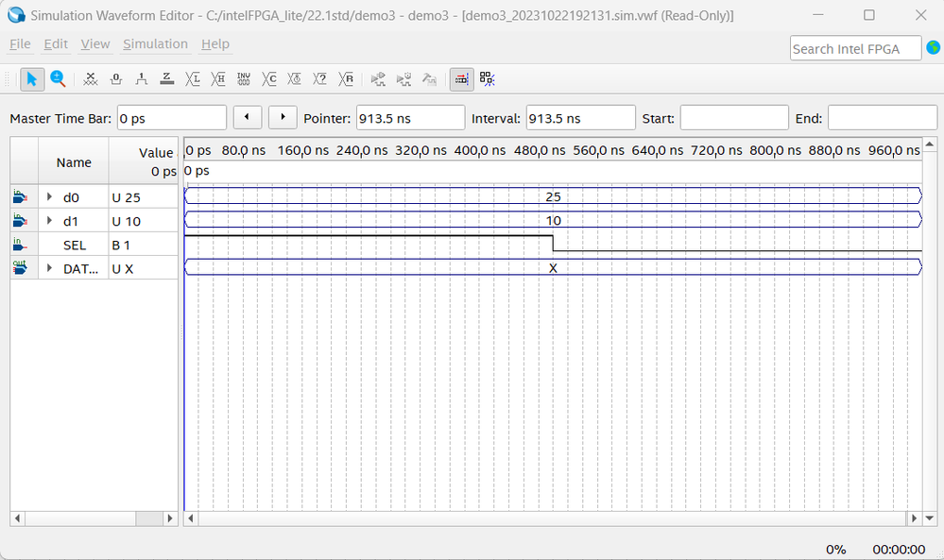Viewport: 944px width, 560px height.
Task: Expand the d0 bus signal
Action: pyautogui.click(x=49, y=196)
